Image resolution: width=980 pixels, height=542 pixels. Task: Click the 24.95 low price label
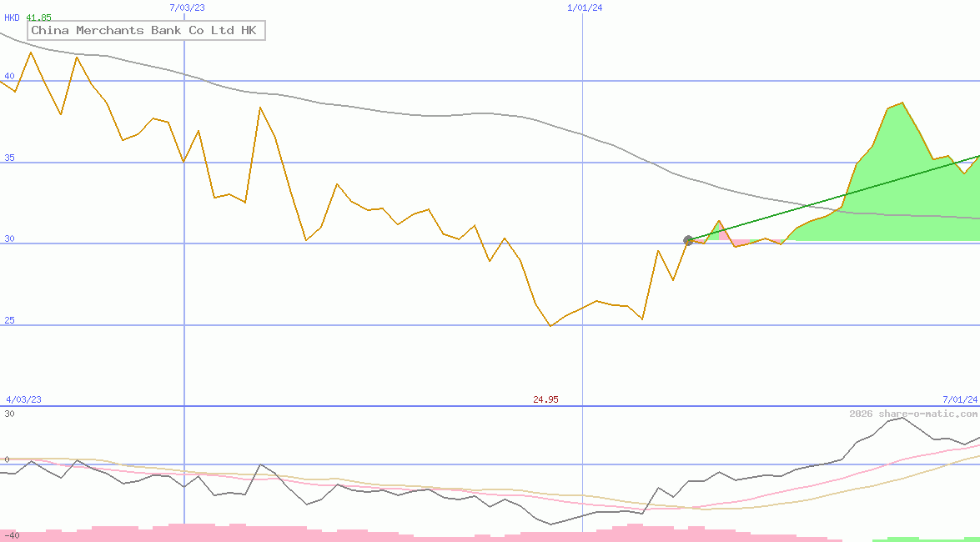coord(546,399)
